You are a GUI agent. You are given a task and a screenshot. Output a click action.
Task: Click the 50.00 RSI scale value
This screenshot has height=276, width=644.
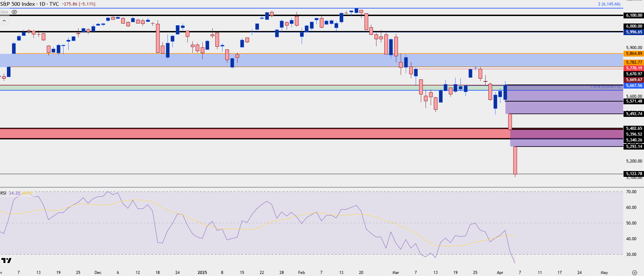(x=631, y=223)
